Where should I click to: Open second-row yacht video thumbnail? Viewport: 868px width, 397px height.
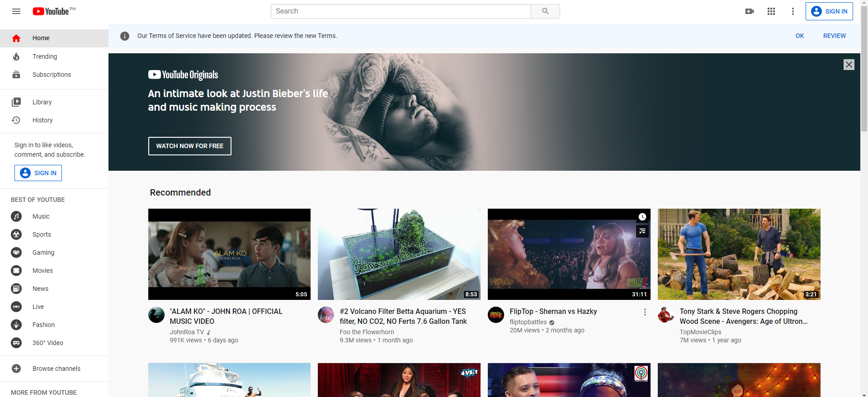(229, 380)
